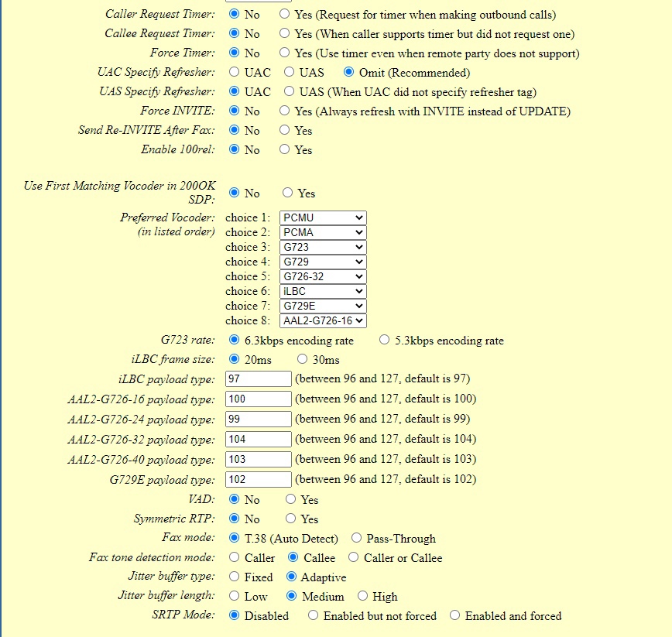
Task: Select Yes for Use First Matching Vocoder
Action: pyautogui.click(x=287, y=193)
